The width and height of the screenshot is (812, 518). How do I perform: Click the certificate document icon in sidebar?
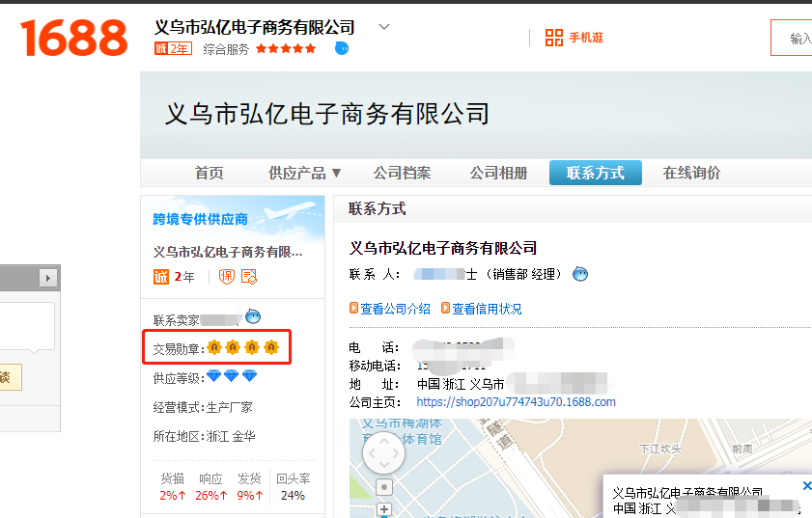point(249,277)
